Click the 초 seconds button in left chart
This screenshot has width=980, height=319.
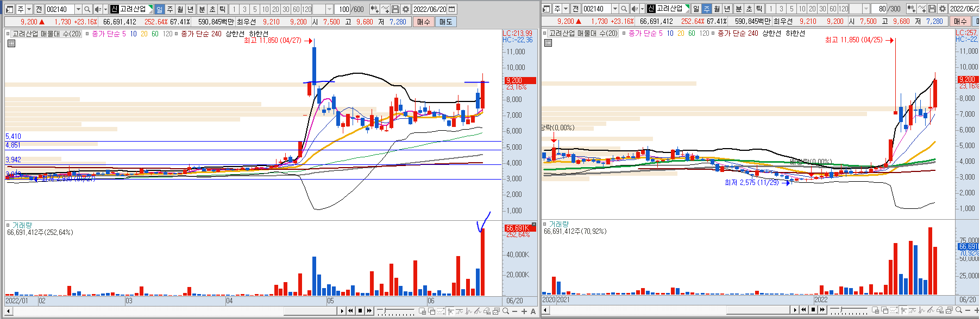tap(212, 9)
